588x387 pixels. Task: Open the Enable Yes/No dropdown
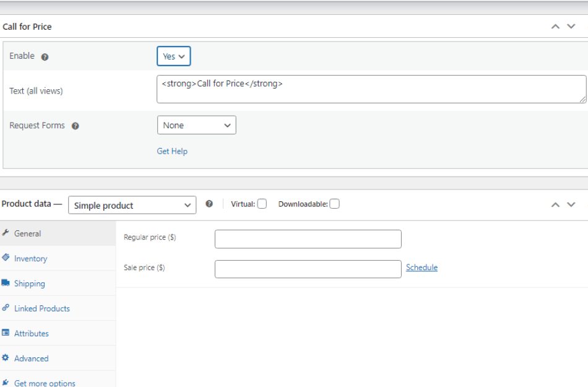(x=173, y=56)
